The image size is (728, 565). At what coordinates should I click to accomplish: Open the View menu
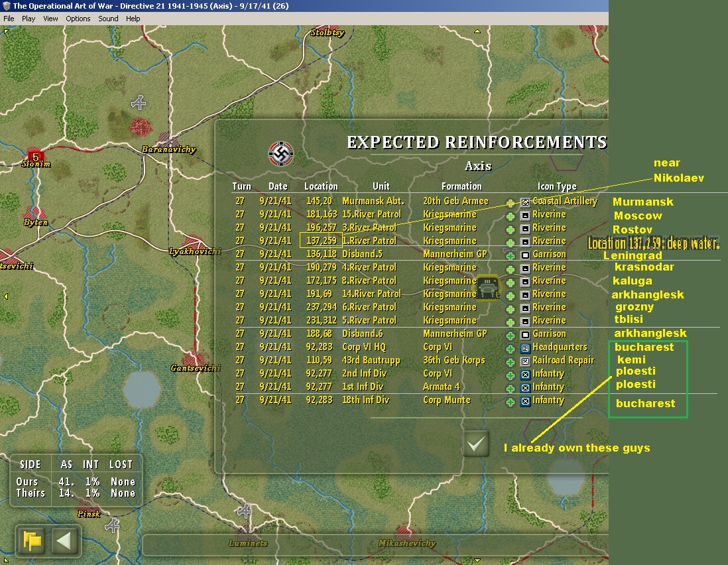click(x=50, y=19)
